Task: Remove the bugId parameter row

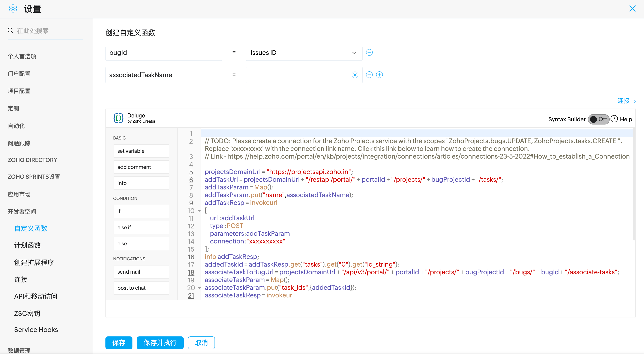Action: pos(369,52)
